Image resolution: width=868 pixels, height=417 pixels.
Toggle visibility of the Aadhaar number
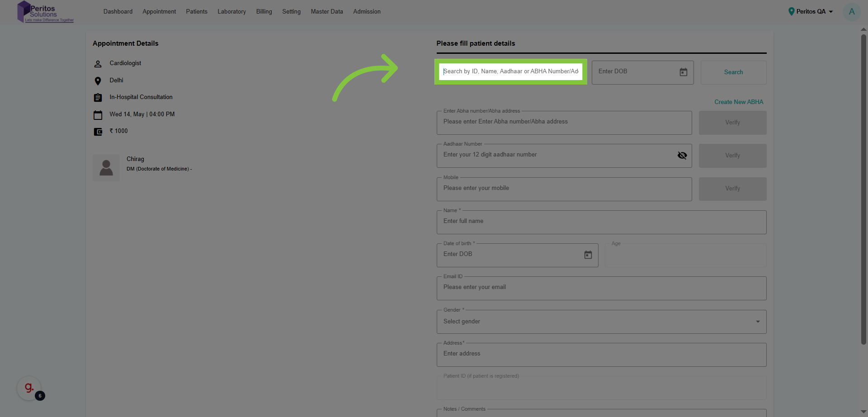coord(682,155)
